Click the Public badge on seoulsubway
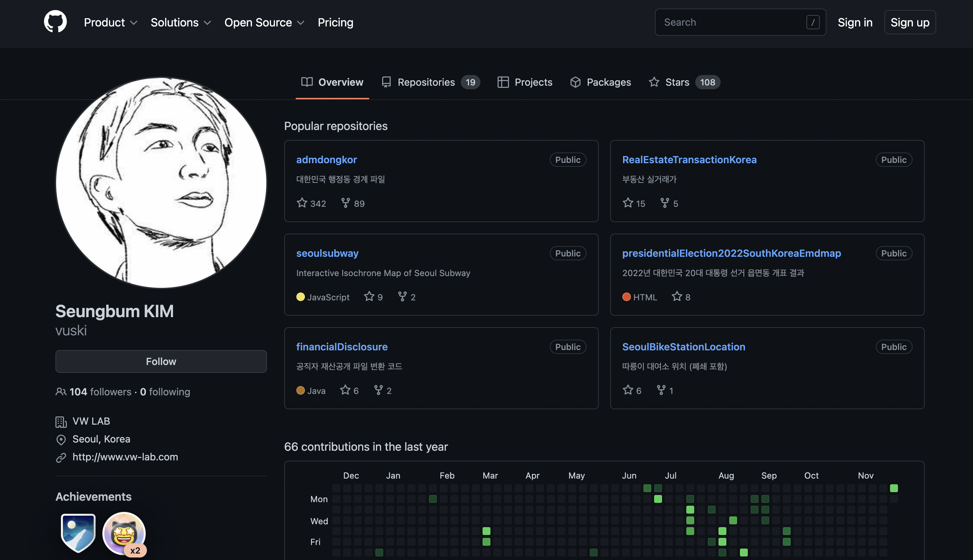 [x=568, y=253]
